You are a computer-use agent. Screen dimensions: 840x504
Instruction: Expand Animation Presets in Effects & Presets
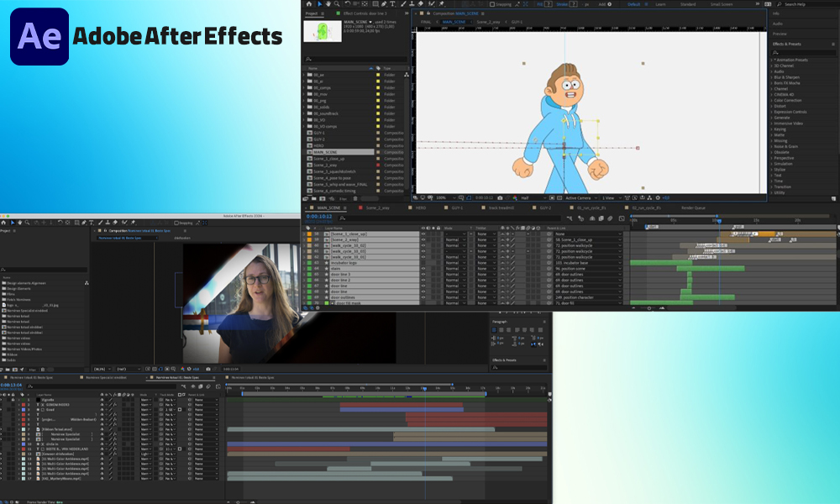pos(772,60)
